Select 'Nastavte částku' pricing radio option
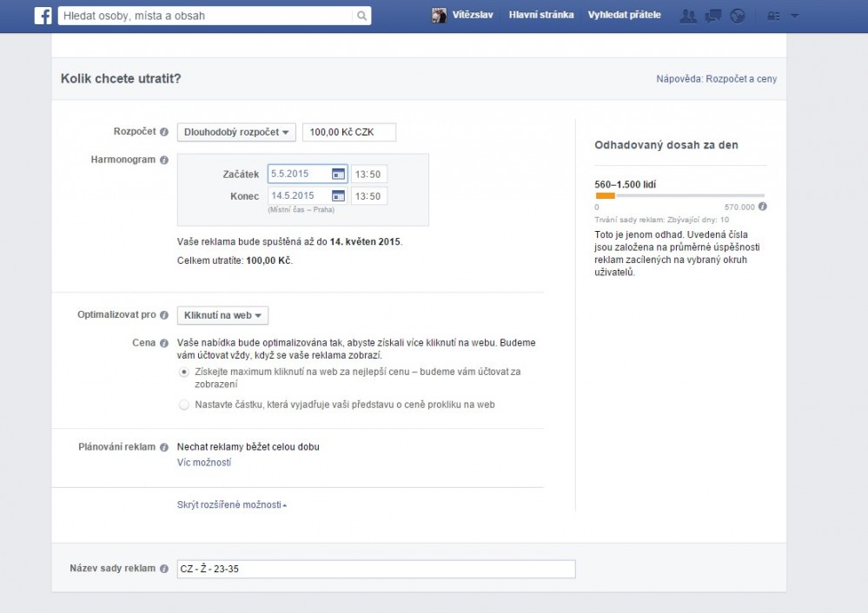The image size is (868, 613). tap(183, 405)
